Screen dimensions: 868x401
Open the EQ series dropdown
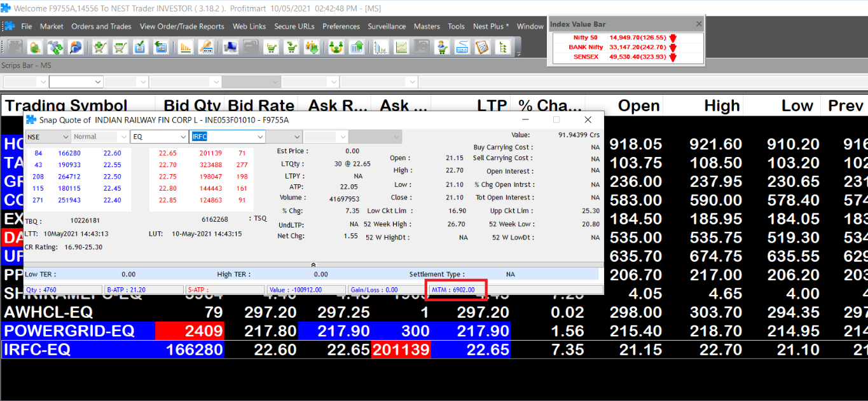183,137
